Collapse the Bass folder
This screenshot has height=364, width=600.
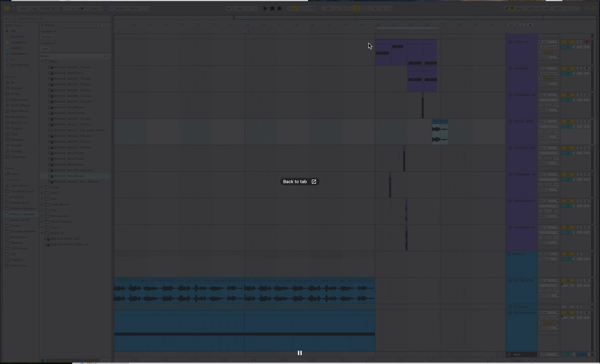point(42,62)
